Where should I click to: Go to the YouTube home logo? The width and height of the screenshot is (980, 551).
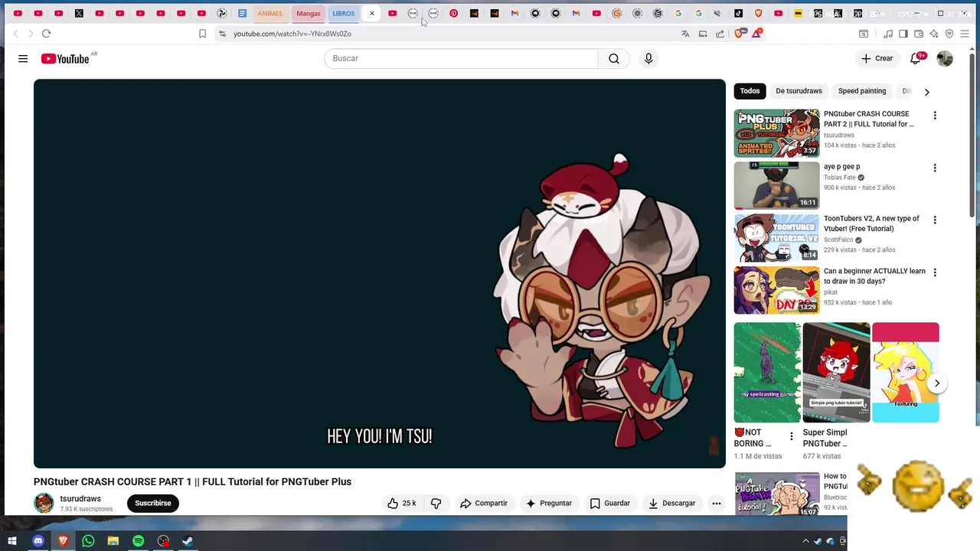[65, 59]
